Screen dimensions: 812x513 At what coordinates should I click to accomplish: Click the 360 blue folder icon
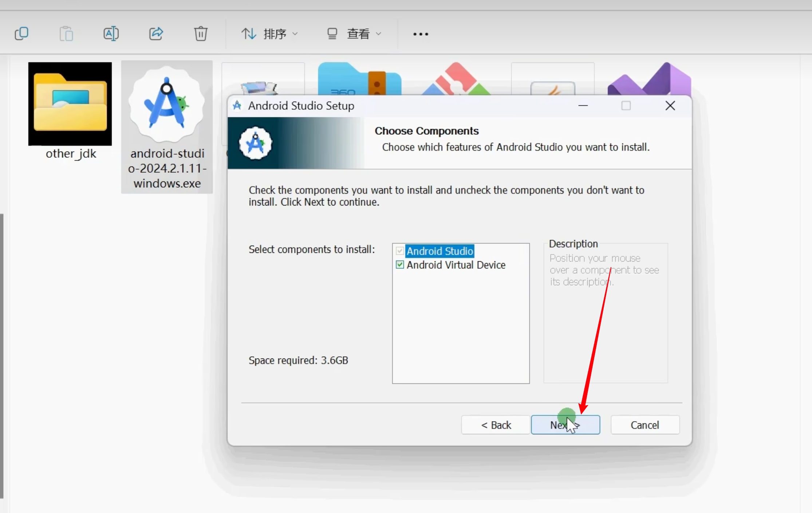point(359,79)
